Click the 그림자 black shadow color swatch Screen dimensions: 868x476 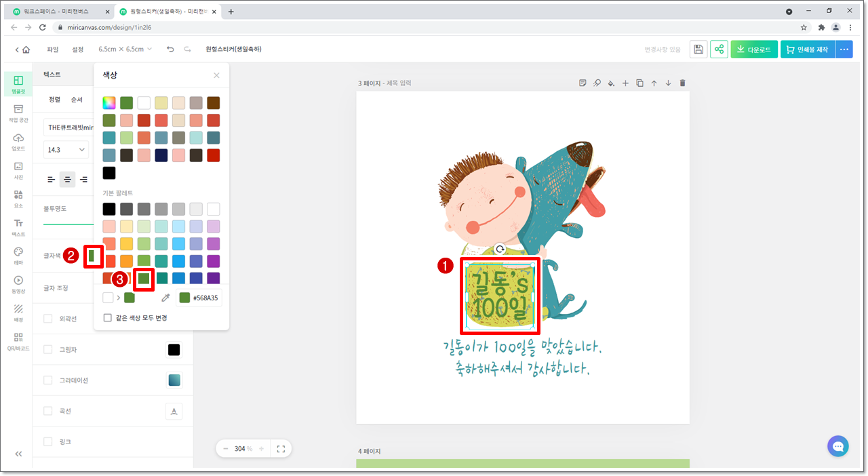pyautogui.click(x=174, y=349)
